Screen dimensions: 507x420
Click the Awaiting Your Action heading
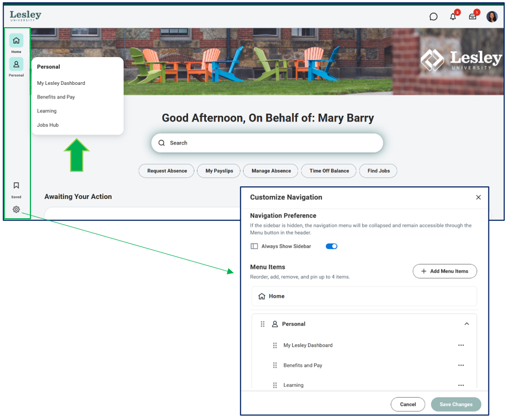[x=78, y=197]
